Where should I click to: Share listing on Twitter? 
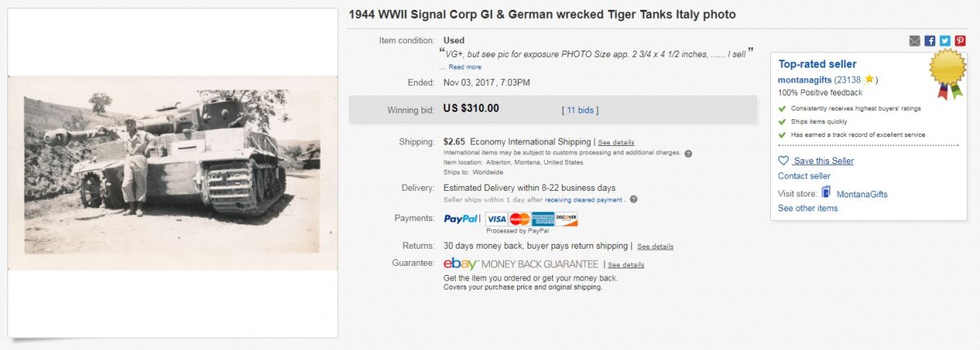pos(945,41)
